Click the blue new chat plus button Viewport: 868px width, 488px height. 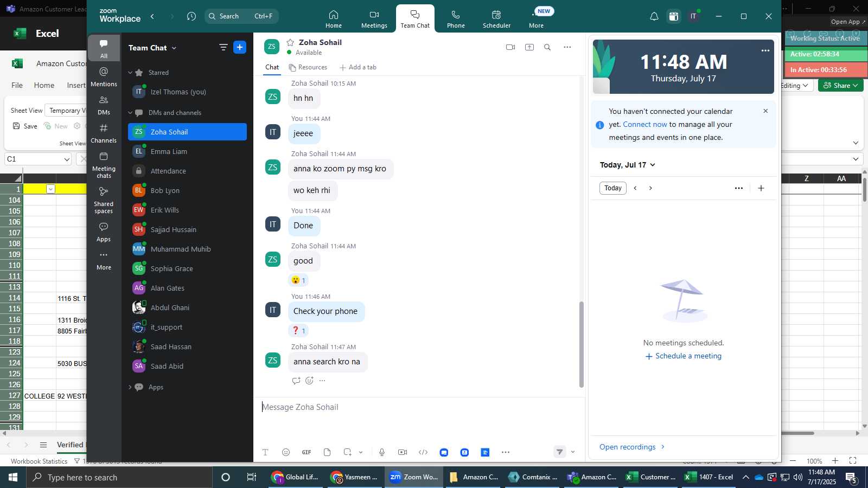pos(240,47)
